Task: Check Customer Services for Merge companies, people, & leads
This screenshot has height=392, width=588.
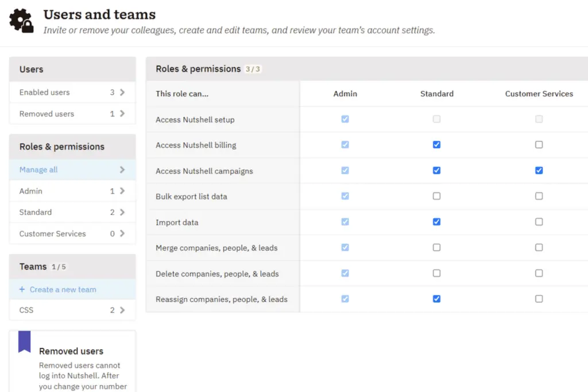Action: 539,247
